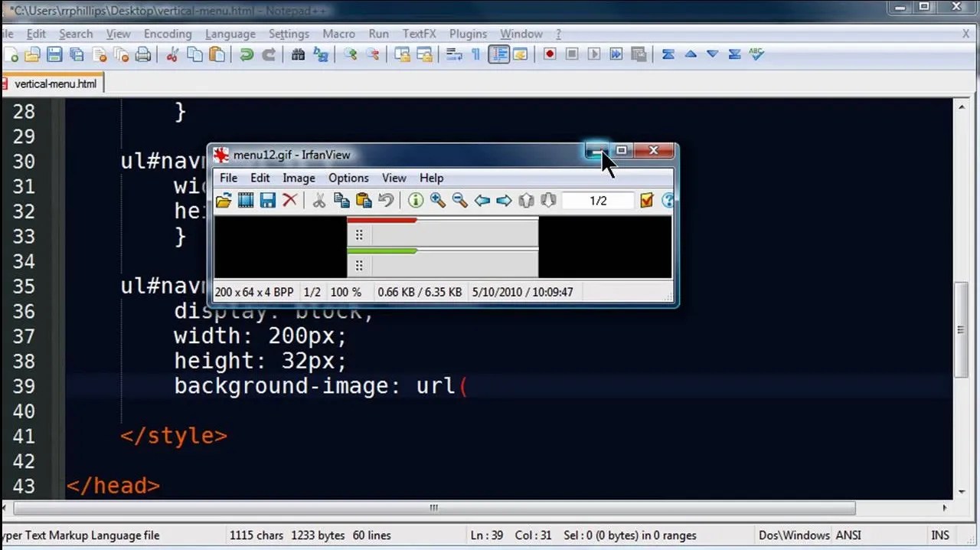Save the current Notepad++ document

point(54,54)
